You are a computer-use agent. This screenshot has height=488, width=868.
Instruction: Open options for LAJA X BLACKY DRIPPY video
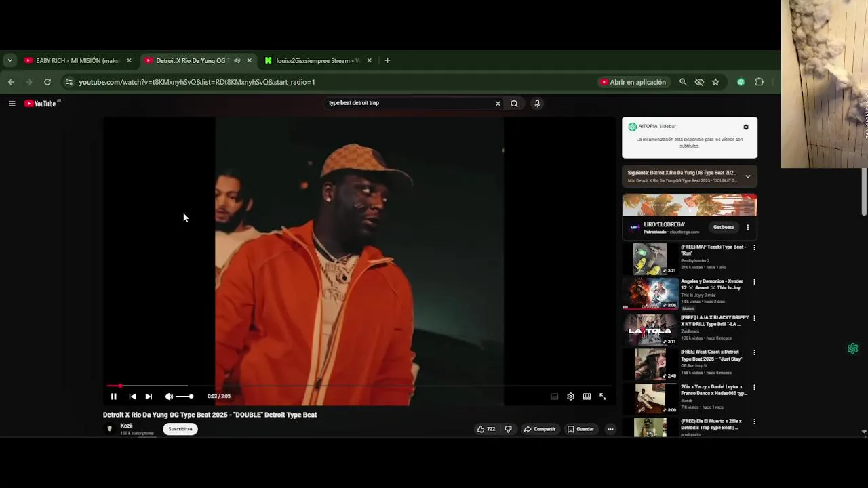pos(754,318)
